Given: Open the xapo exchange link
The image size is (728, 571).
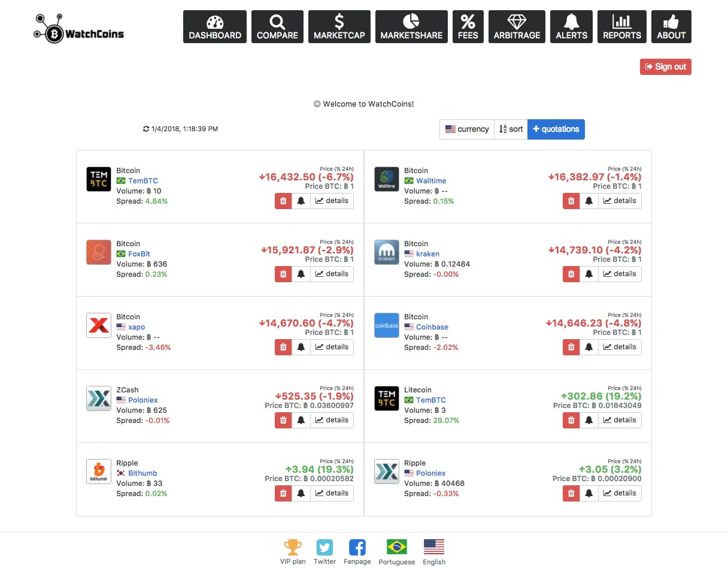Looking at the screenshot, I should coord(136,327).
